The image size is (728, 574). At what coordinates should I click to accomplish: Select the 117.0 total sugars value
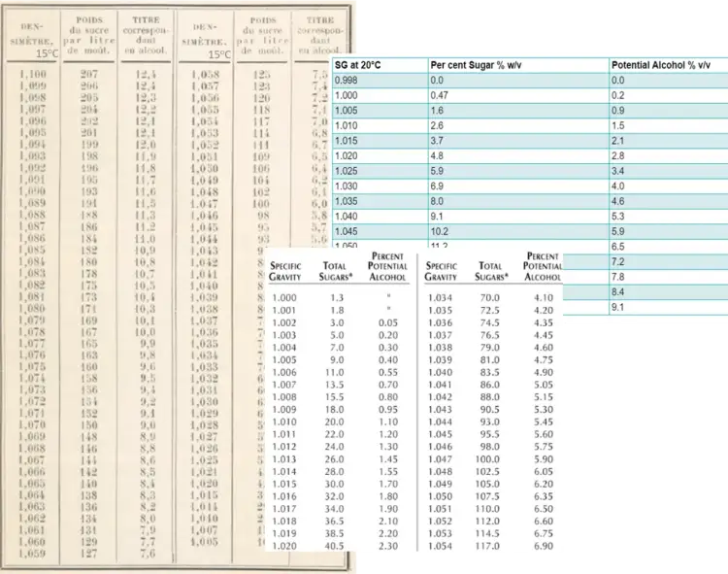tap(490, 547)
